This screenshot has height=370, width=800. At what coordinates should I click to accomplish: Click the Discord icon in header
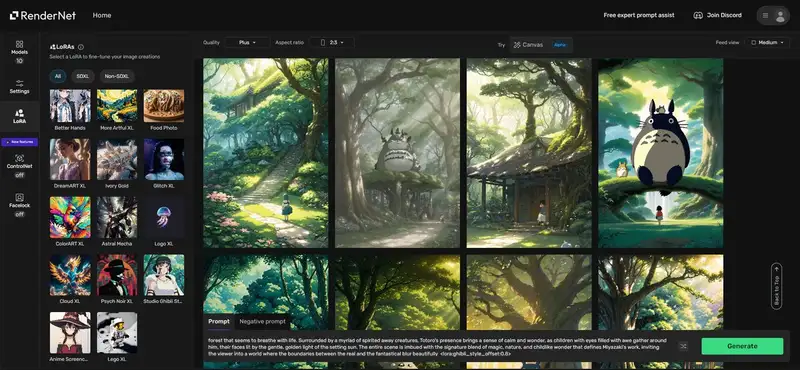[x=698, y=15]
